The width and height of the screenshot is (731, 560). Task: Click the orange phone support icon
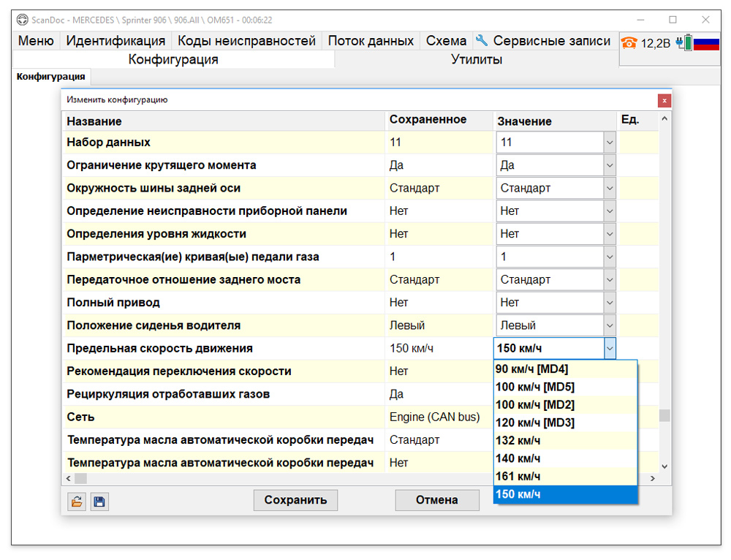[x=629, y=43]
